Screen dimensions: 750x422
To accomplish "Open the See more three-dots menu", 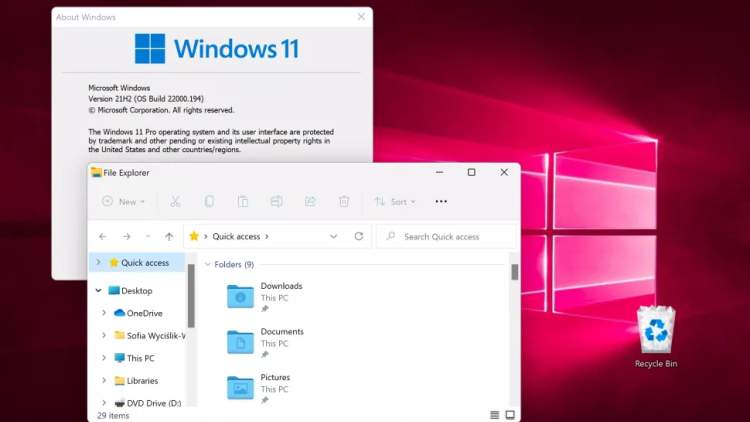I will [441, 201].
